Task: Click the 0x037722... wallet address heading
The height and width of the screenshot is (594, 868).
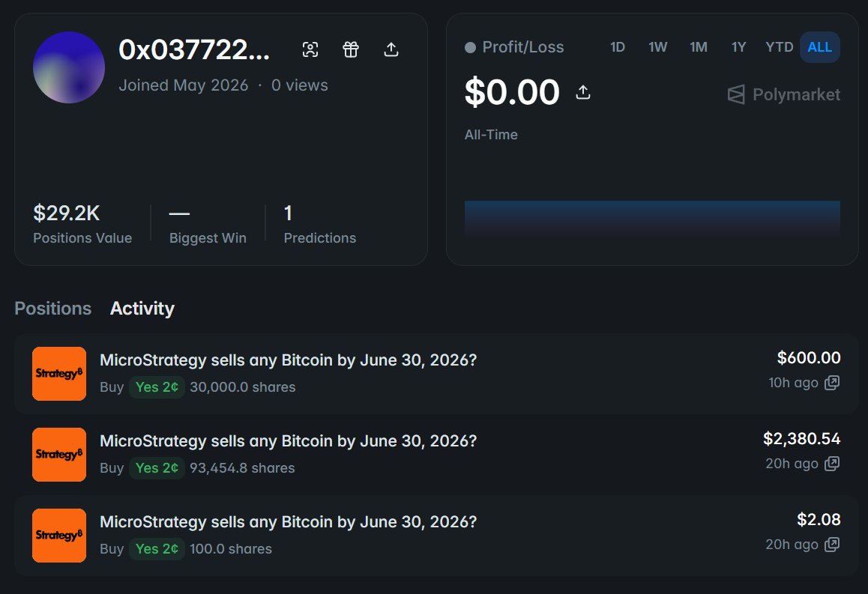Action: point(194,49)
